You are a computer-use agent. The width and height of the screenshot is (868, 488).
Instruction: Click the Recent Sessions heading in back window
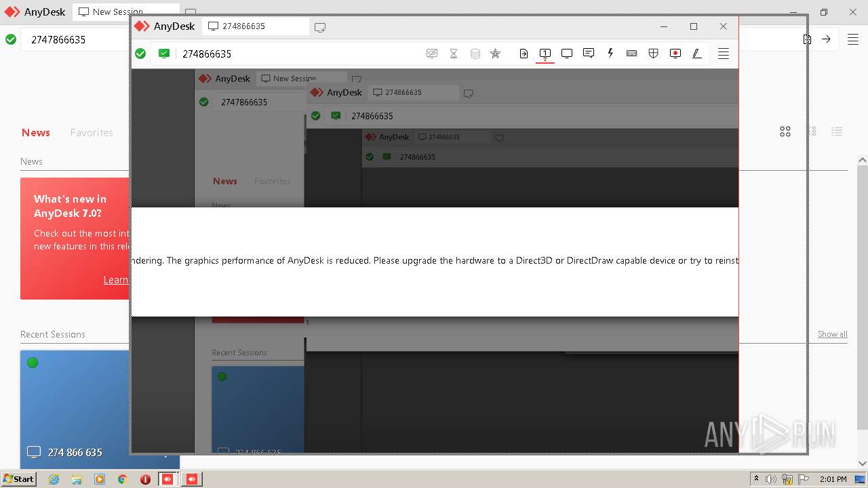click(x=53, y=334)
